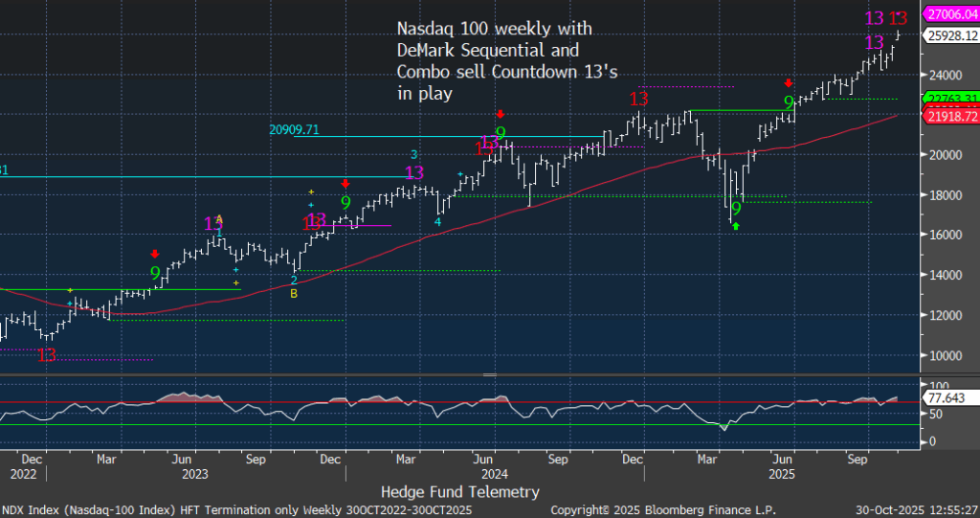Click the magenta 27006.04 price tag

pos(948,13)
